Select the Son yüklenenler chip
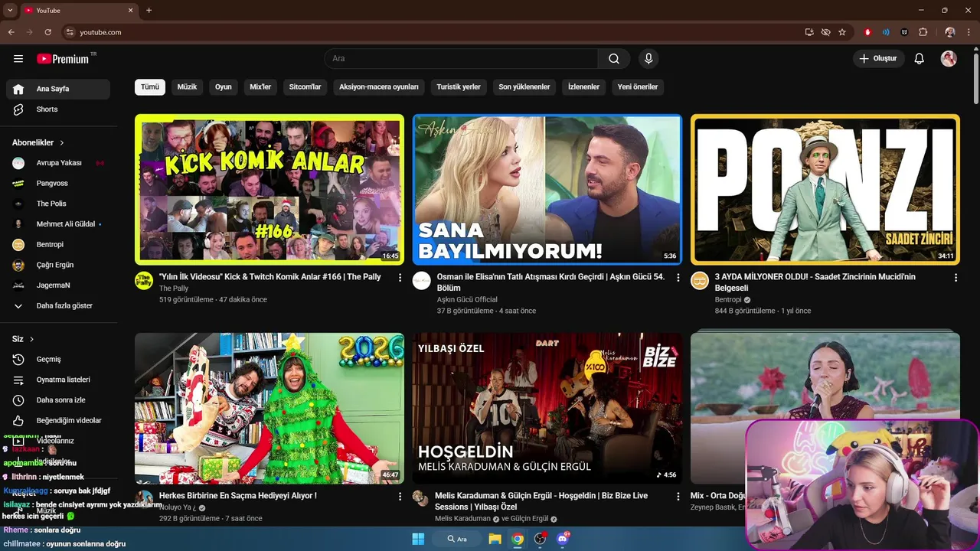This screenshot has width=980, height=551. tap(524, 87)
